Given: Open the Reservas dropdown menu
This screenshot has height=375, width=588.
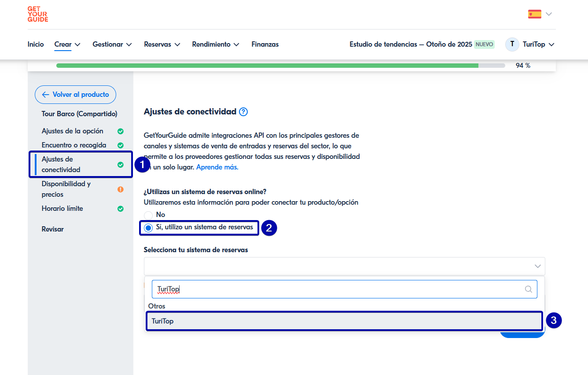Looking at the screenshot, I should click(x=162, y=44).
